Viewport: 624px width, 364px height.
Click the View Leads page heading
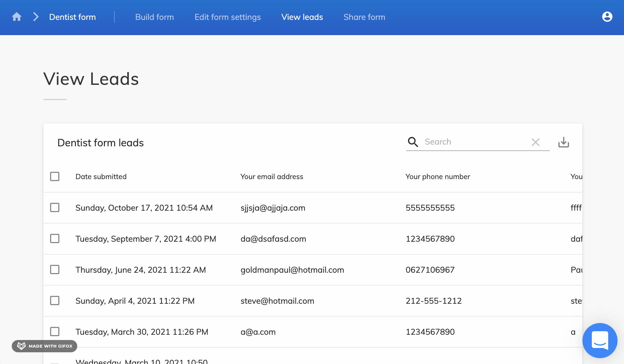tap(91, 79)
